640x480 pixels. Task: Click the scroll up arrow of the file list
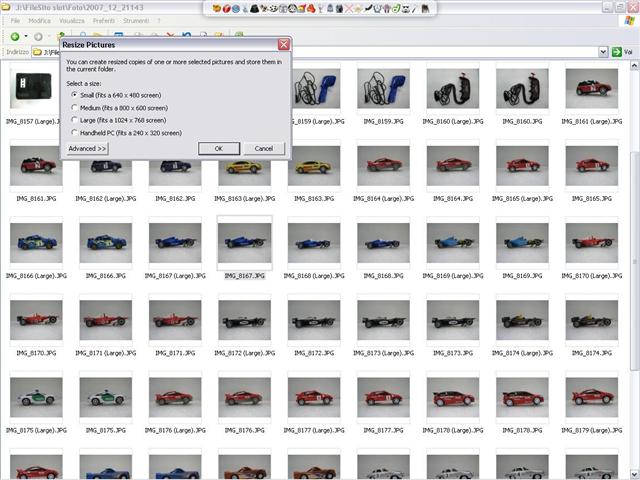[x=634, y=65]
